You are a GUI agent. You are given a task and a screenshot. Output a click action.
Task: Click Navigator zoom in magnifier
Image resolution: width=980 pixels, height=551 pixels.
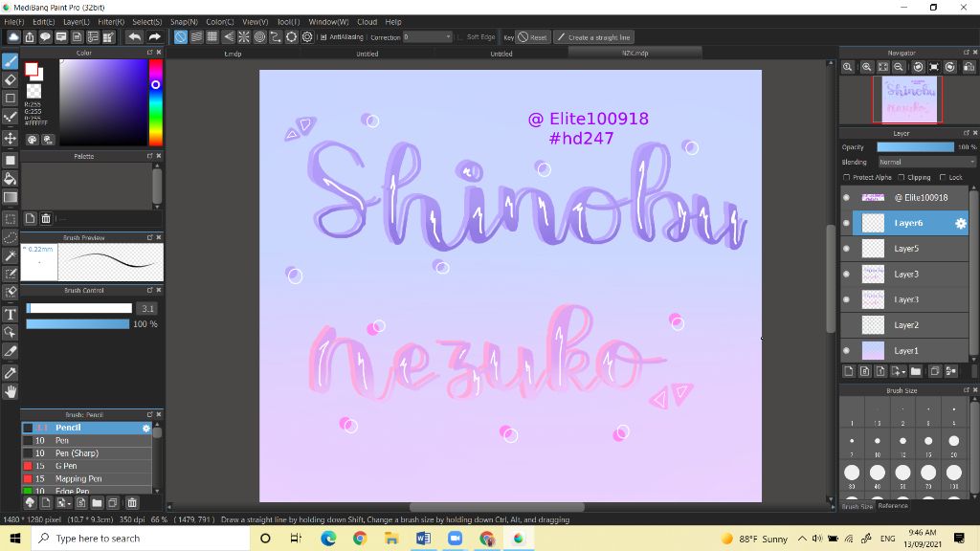pyautogui.click(x=867, y=67)
